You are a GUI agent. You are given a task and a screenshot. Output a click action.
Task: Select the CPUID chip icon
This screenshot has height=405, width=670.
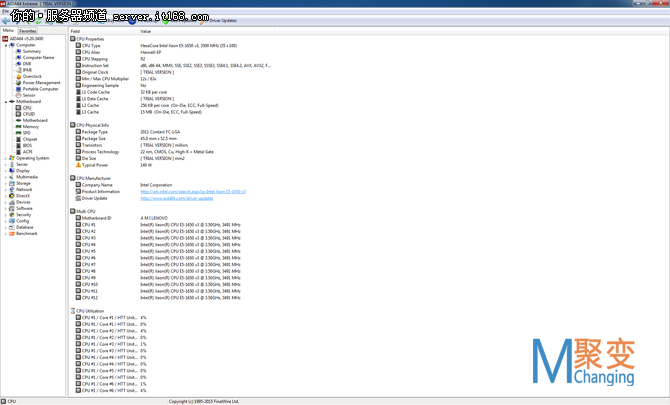(18, 114)
